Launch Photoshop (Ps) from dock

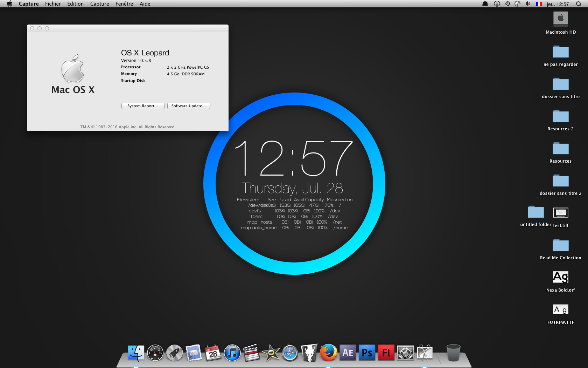coord(367,353)
